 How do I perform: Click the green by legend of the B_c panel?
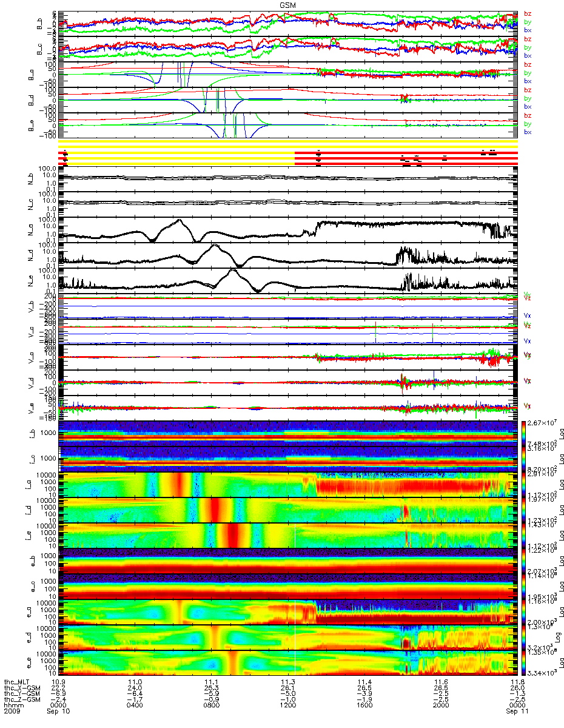[x=528, y=47]
